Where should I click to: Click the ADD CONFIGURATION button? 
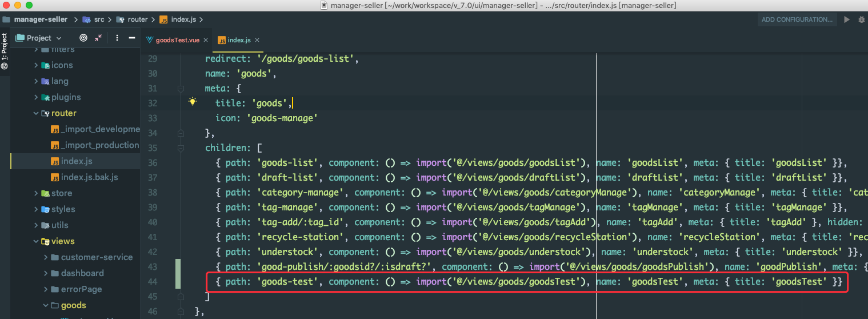click(797, 19)
